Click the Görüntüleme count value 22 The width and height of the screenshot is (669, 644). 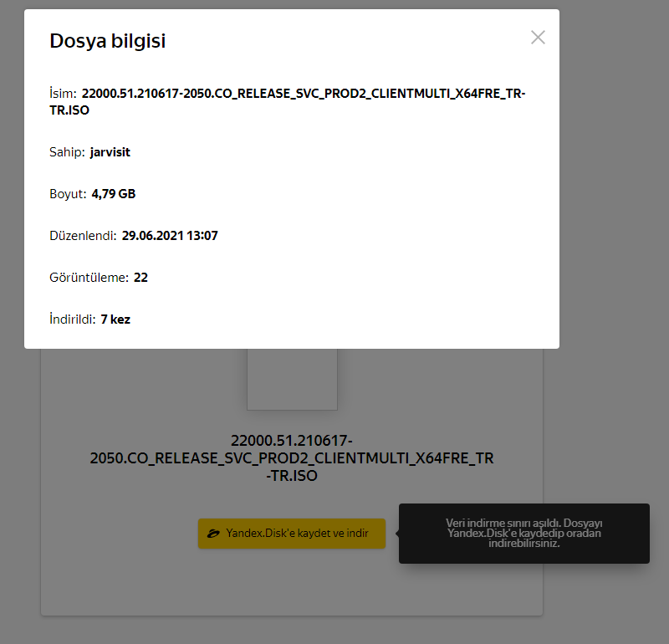pyautogui.click(x=140, y=278)
